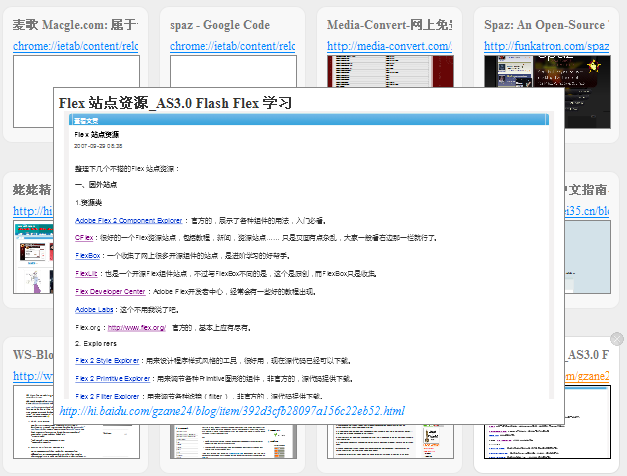Open the 'http://hi' link under 蛇蛇精
This screenshot has width=627, height=476.
[33, 211]
